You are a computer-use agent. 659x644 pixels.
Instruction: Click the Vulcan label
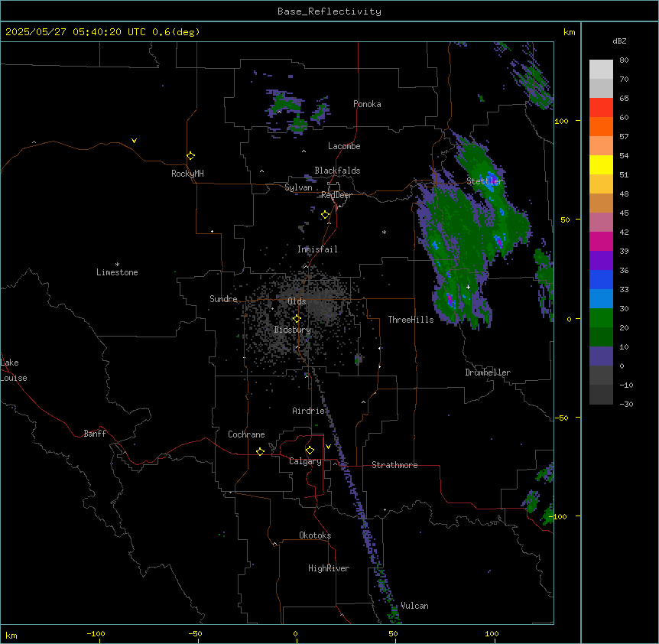click(414, 606)
